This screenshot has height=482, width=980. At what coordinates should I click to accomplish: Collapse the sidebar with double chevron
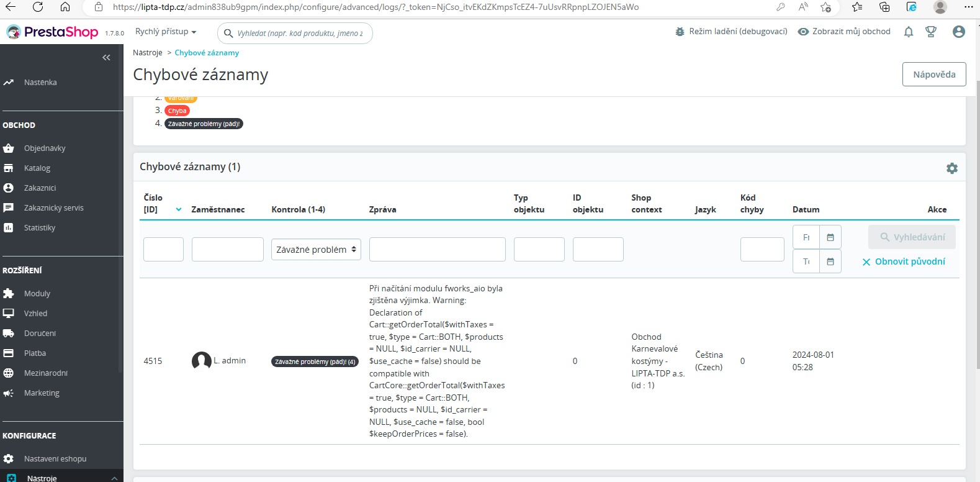point(106,57)
